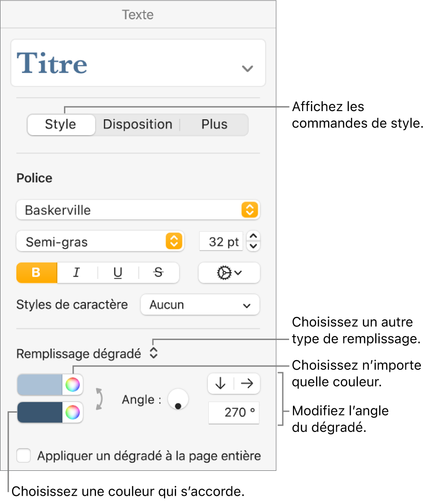Expand Titre paragraph style chevron
Image resolution: width=431 pixels, height=504 pixels.
pos(247,68)
